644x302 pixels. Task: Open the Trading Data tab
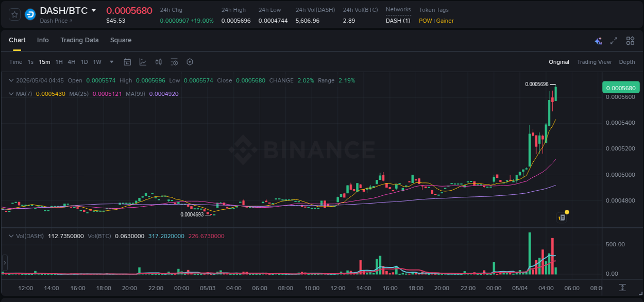point(79,40)
